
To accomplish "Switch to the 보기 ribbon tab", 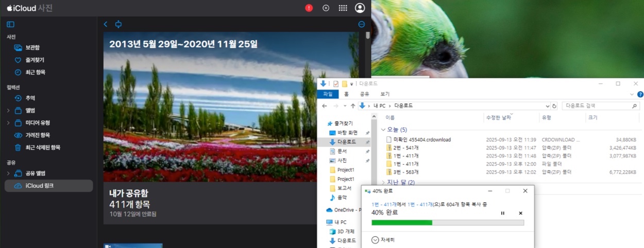I will click(x=385, y=94).
